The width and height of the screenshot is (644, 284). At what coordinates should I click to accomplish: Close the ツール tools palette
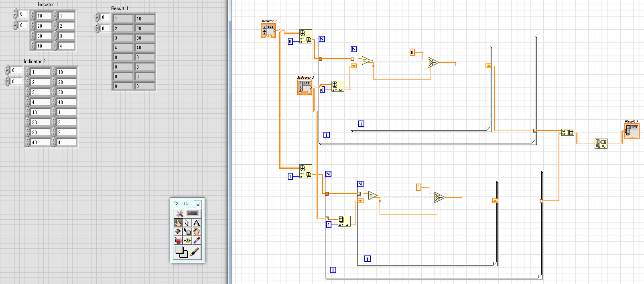tap(198, 204)
